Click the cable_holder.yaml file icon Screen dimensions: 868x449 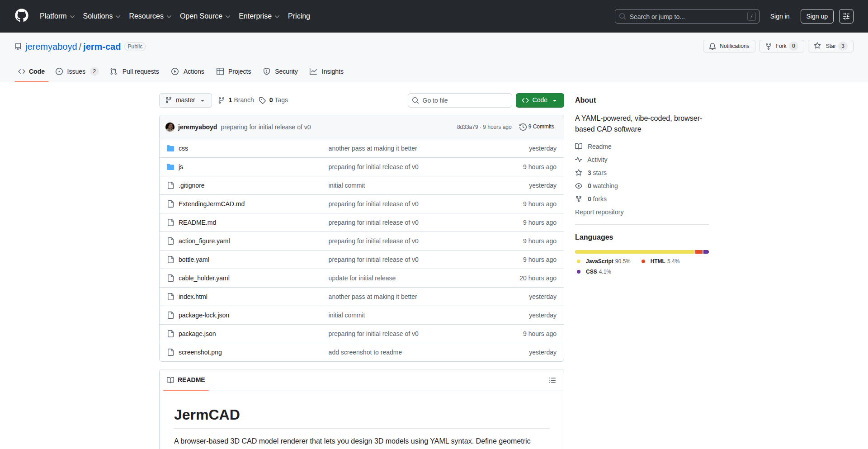pyautogui.click(x=170, y=278)
